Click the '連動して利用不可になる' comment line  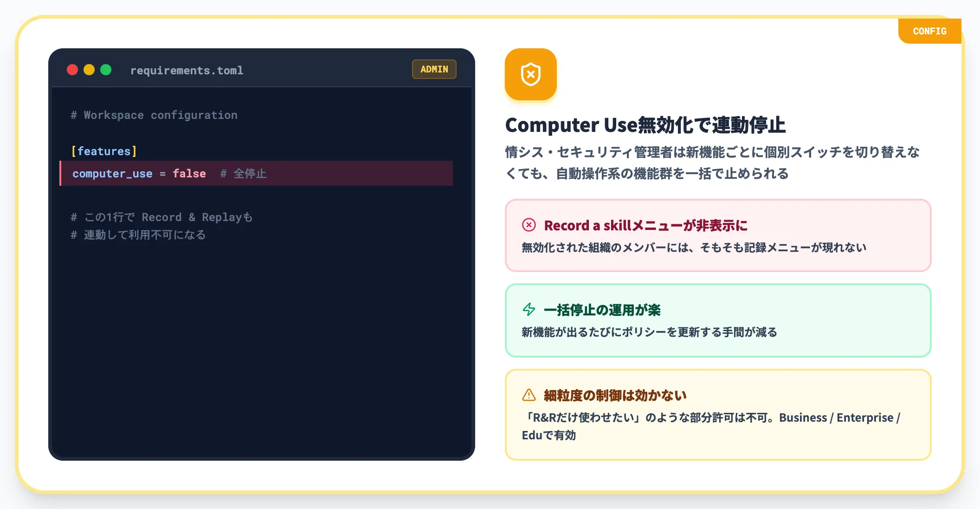(138, 235)
